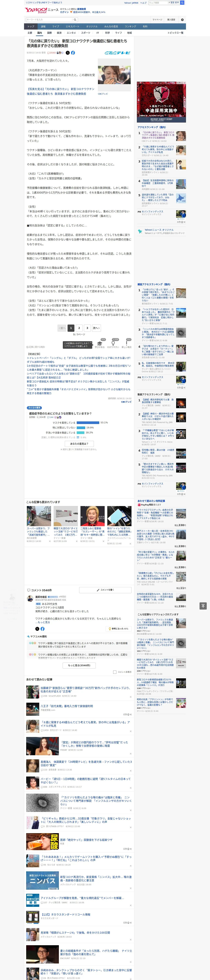
Task: Click the Yahoo!ニュース オリジナル icon
Action: (141, 232)
